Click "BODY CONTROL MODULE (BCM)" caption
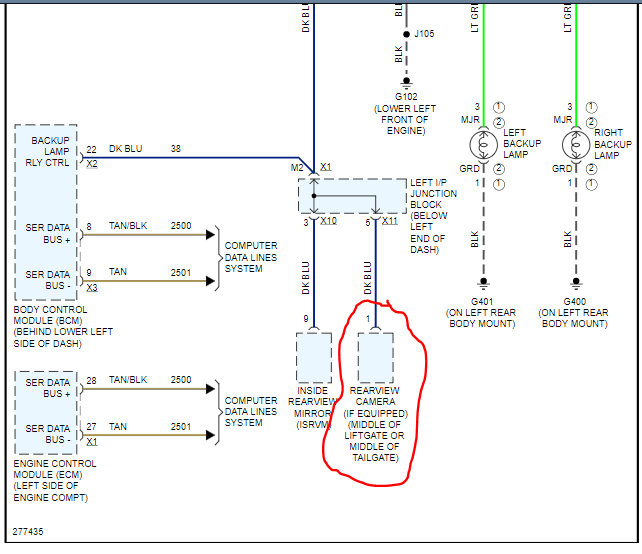The height and width of the screenshot is (554, 642). 50,315
